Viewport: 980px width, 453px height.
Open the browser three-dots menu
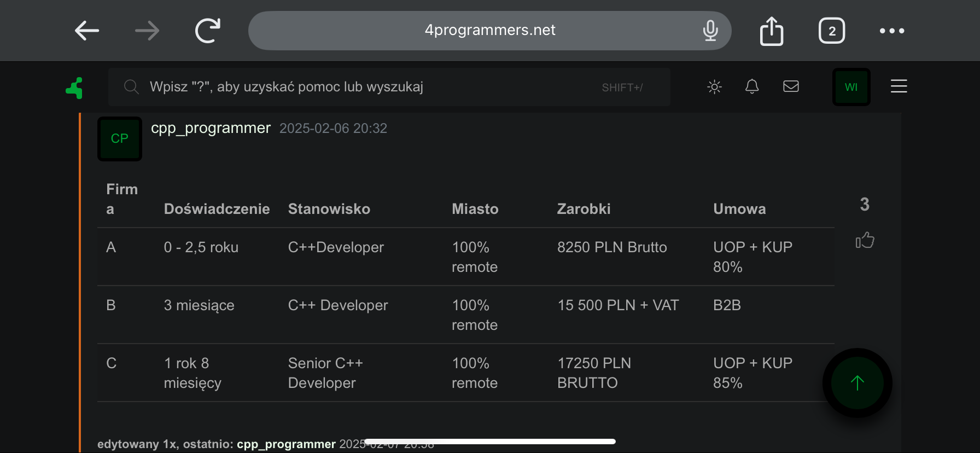(892, 31)
